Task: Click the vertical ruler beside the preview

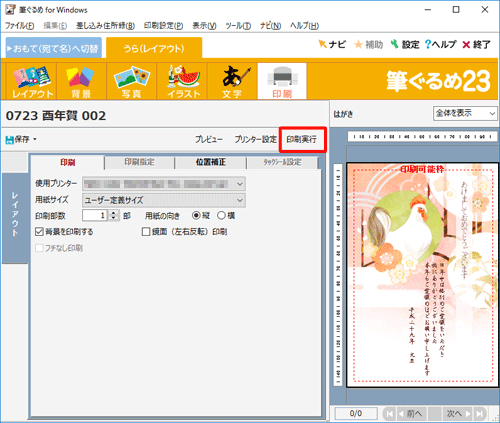Action: [x=338, y=275]
